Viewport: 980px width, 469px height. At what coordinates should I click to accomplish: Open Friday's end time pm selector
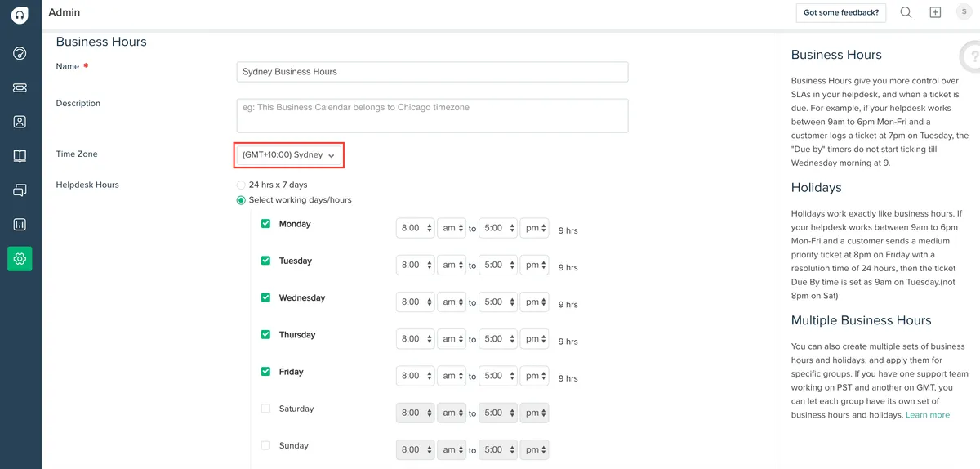point(534,376)
